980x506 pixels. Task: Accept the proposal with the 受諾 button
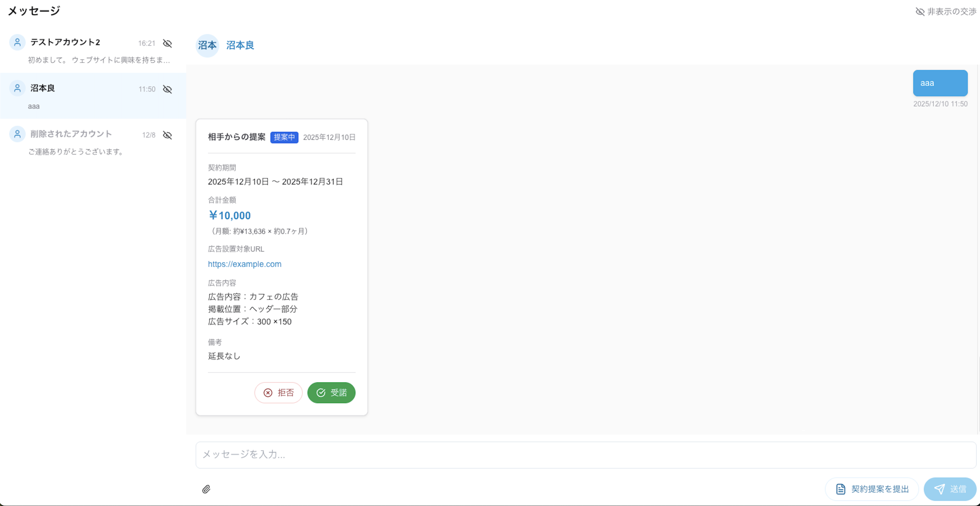[331, 393]
